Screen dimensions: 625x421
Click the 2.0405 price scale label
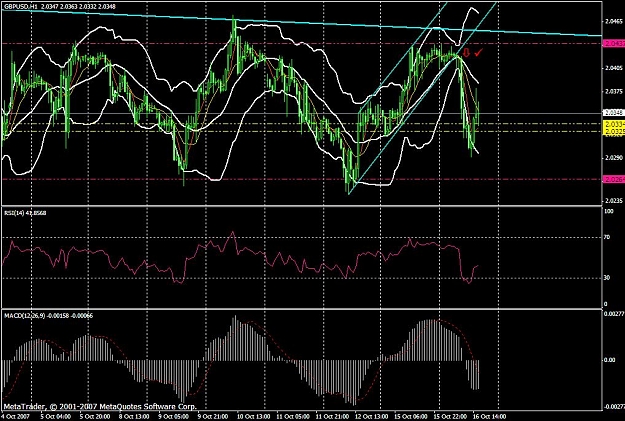tap(615, 68)
